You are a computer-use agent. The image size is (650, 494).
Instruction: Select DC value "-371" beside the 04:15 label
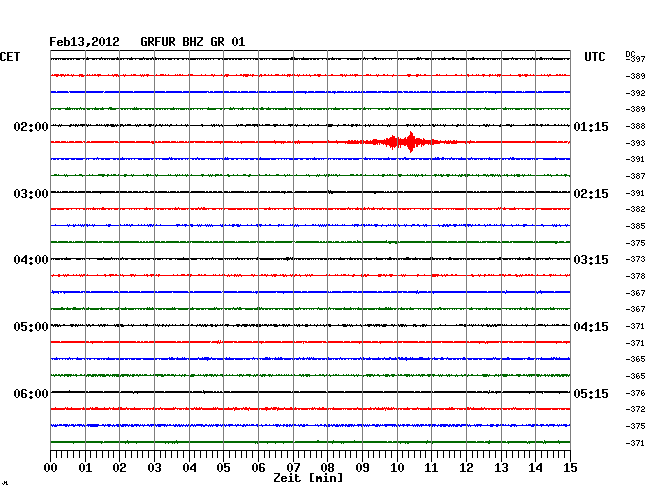coord(635,326)
